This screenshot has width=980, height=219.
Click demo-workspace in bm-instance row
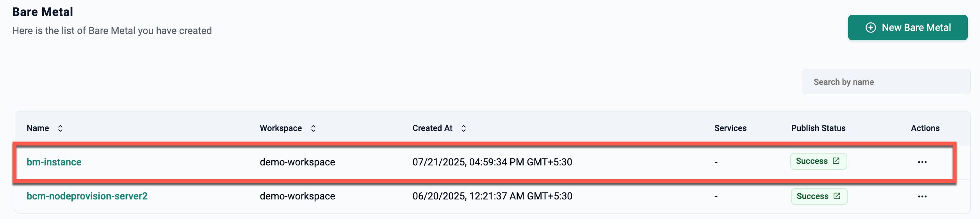pyautogui.click(x=297, y=162)
